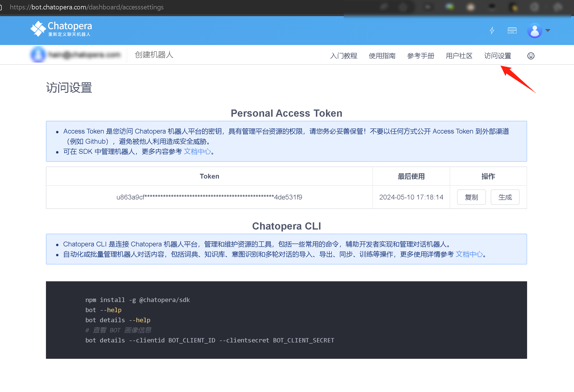Click the Personal Access Token heading
The height and width of the screenshot is (392, 574).
(287, 113)
